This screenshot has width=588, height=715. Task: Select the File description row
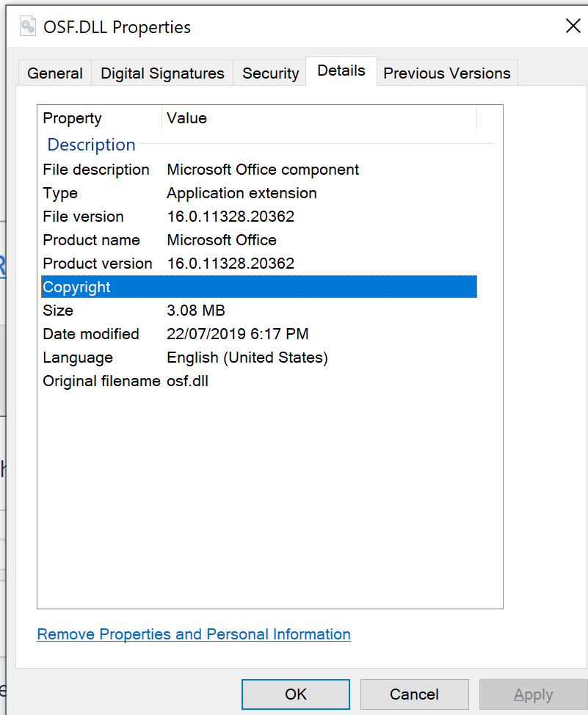[x=259, y=170]
